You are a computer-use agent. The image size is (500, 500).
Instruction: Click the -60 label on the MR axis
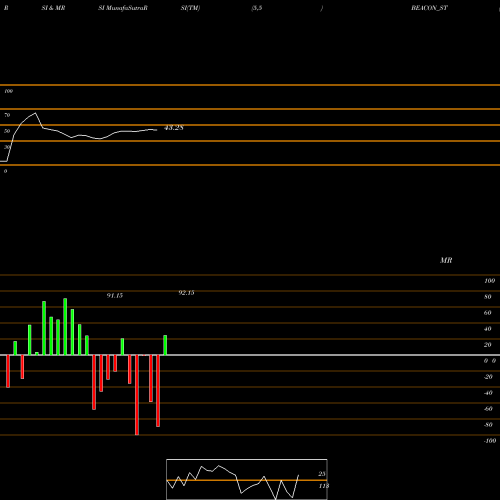coord(488,409)
